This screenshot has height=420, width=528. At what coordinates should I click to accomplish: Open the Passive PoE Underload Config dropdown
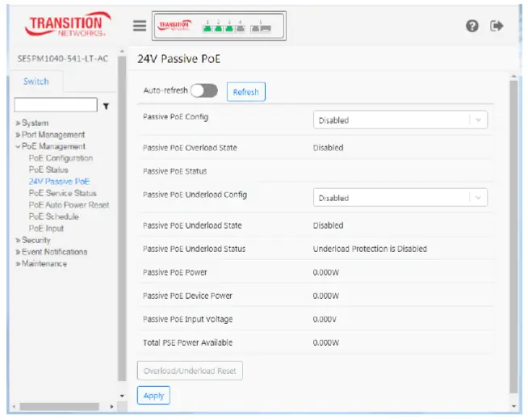coord(400,198)
